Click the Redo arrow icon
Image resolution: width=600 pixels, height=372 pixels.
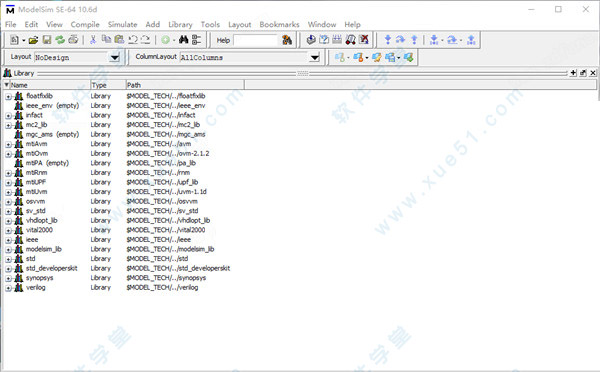point(145,39)
